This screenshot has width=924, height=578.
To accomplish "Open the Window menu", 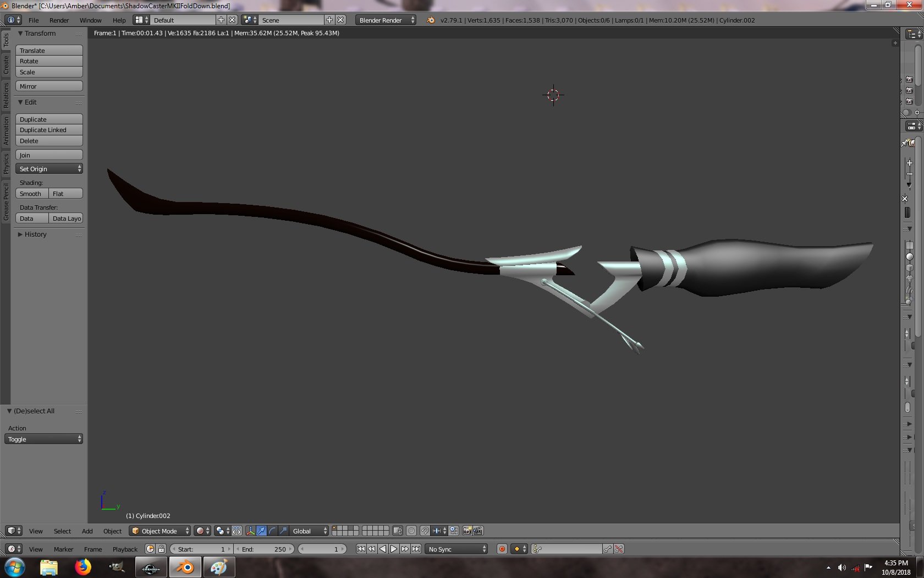I will pos(90,20).
